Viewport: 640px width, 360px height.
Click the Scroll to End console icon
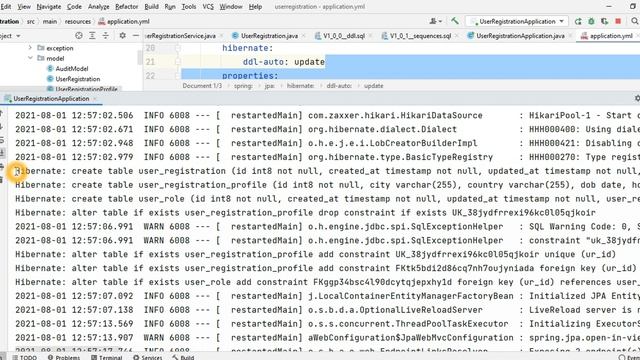(2, 153)
